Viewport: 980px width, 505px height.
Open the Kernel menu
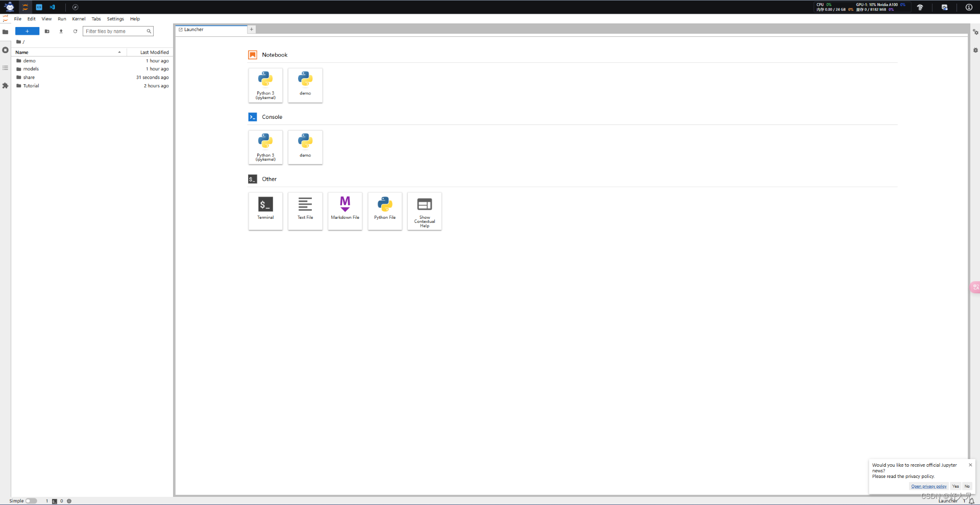79,19
